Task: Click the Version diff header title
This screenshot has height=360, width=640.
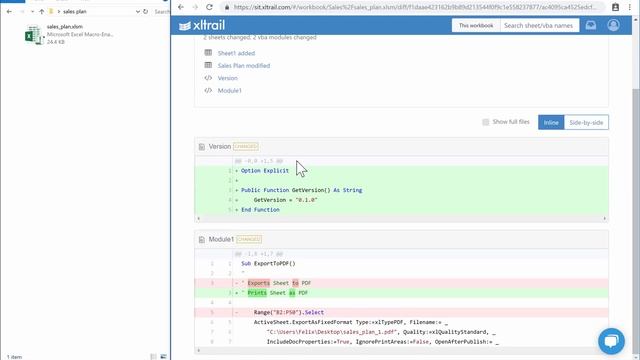Action: click(220, 147)
